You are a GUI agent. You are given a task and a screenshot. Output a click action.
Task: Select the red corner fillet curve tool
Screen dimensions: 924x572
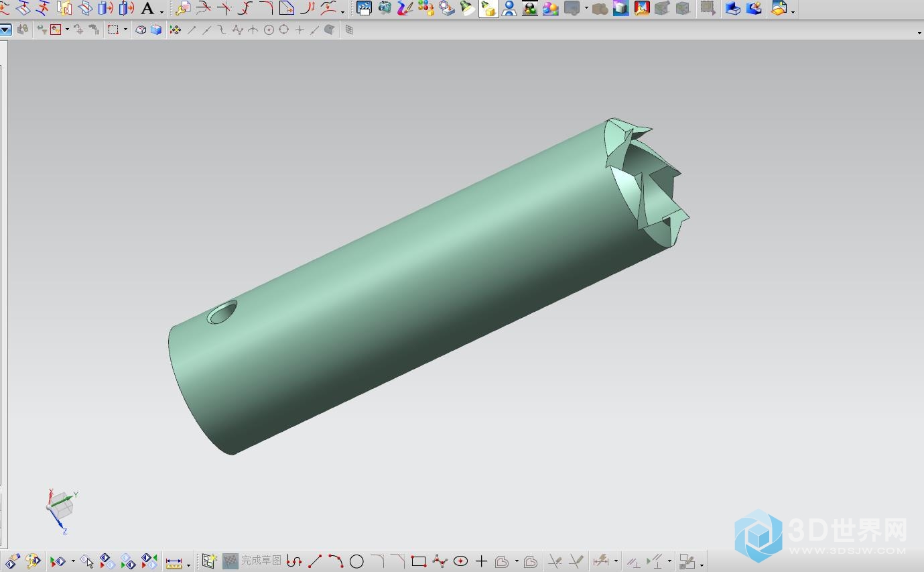[266, 9]
